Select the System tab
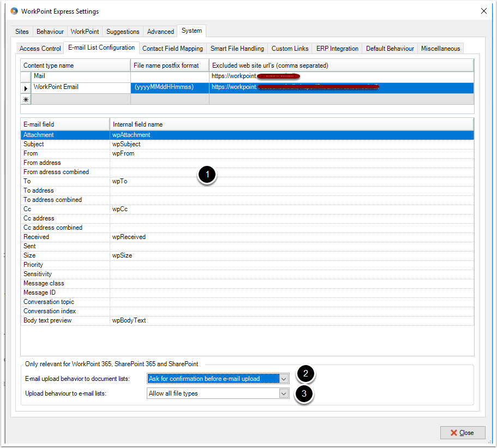This screenshot has width=497, height=448. coord(192,31)
